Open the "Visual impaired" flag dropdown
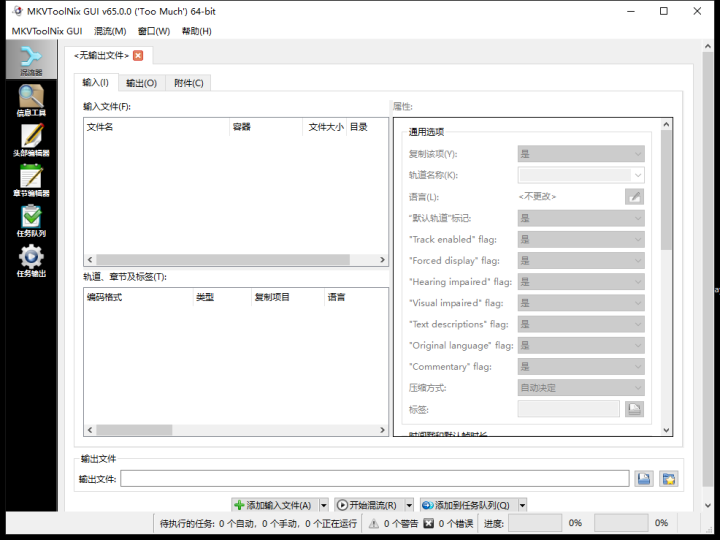The height and width of the screenshot is (540, 720). (581, 303)
